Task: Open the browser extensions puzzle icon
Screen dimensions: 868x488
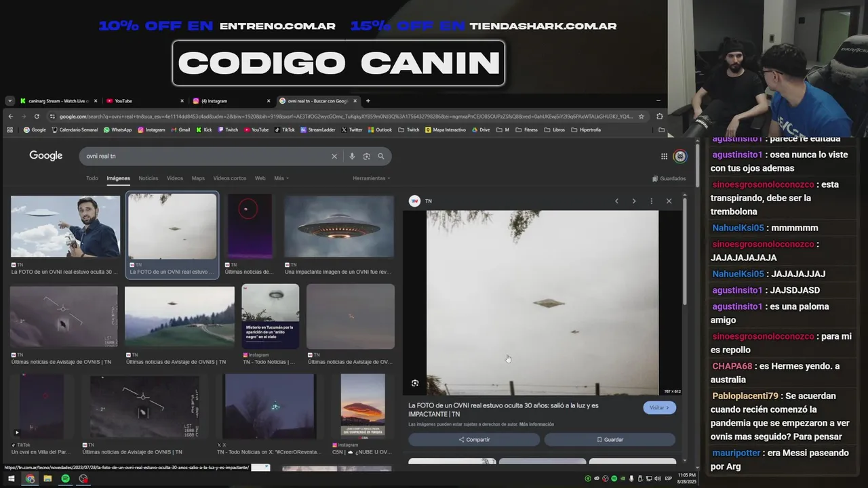Action: (x=659, y=116)
